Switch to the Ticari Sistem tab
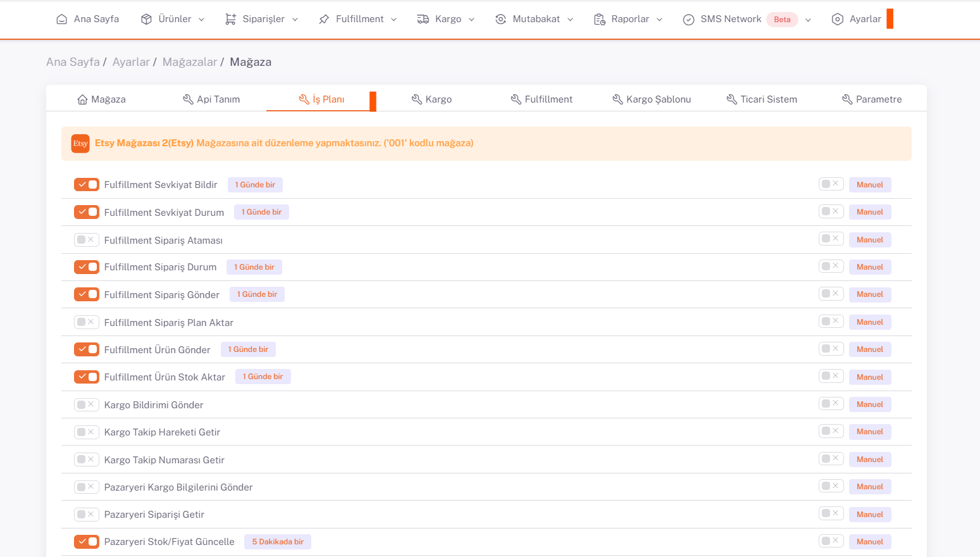 pos(762,99)
